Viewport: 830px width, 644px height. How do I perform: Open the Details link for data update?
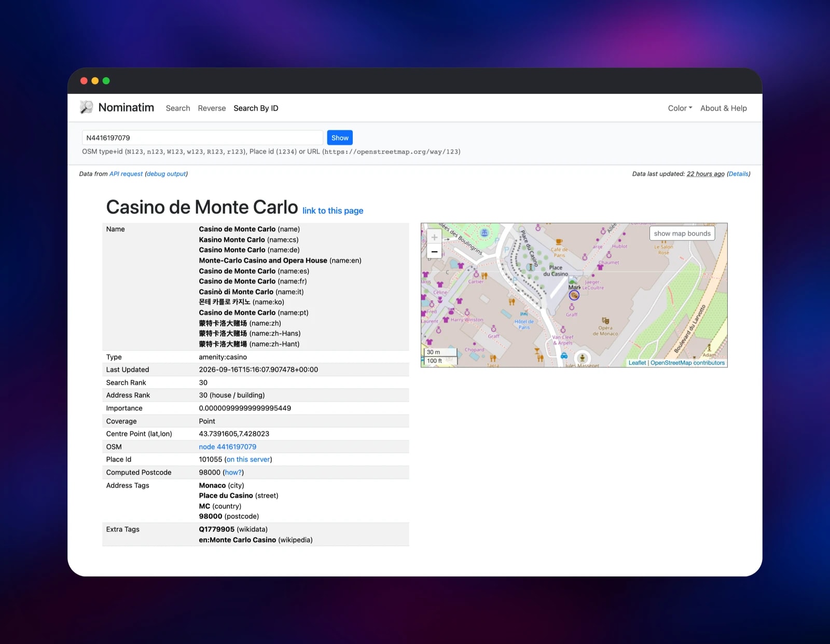pyautogui.click(x=739, y=174)
